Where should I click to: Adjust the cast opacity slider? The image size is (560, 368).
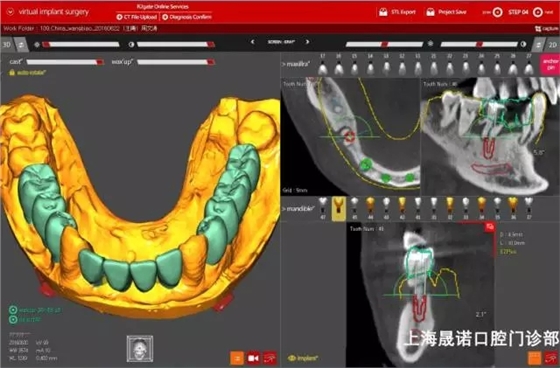[65, 62]
